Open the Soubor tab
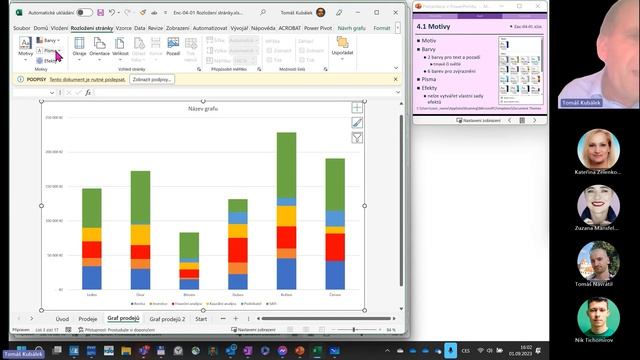Viewport: 640px width, 360px height. point(22,28)
